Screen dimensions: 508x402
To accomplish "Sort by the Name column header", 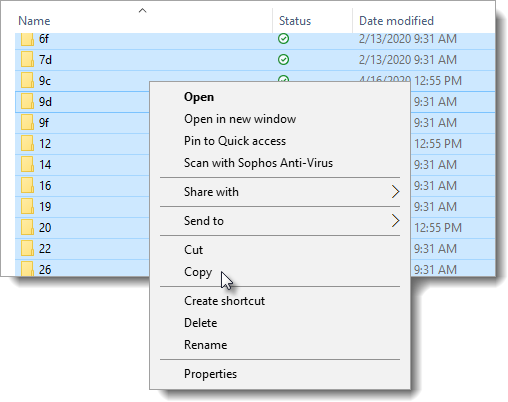I will (x=34, y=21).
